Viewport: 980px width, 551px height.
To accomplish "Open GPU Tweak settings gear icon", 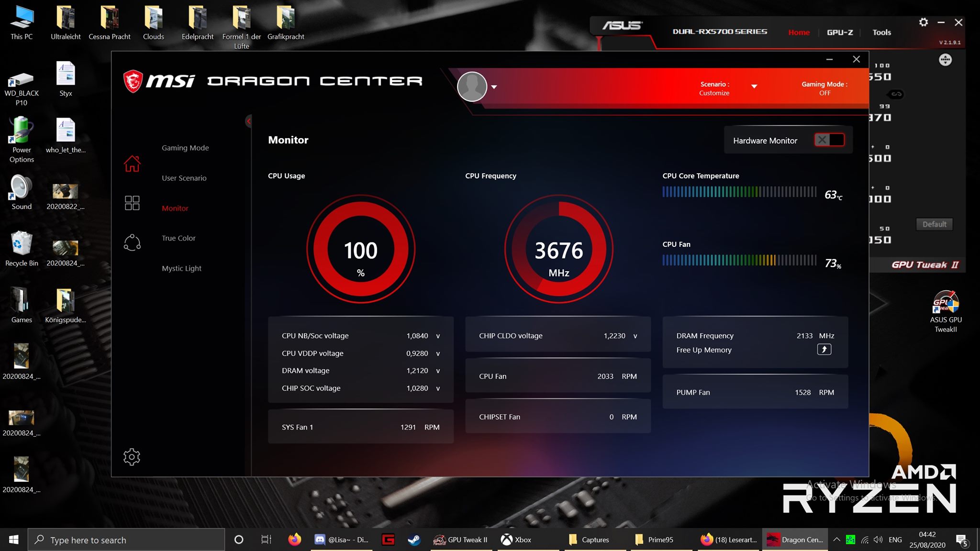I will (923, 22).
